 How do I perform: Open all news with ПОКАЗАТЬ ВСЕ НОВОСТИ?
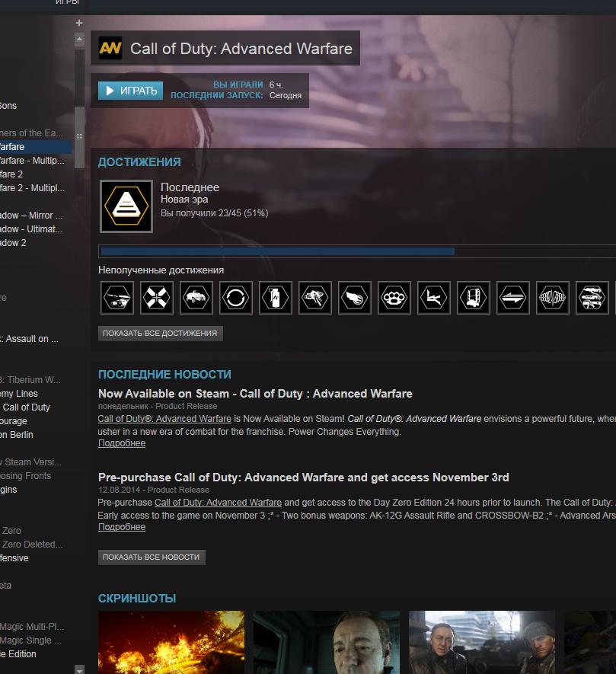click(152, 557)
